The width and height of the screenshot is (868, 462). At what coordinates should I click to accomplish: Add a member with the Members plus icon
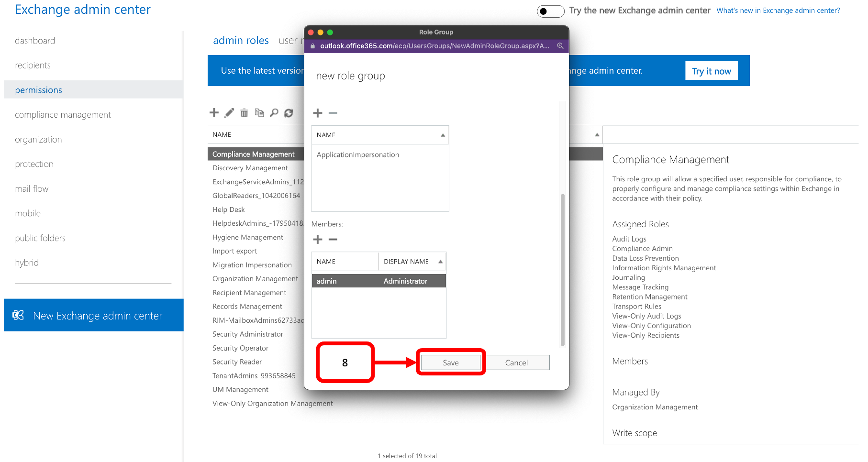[x=318, y=239]
